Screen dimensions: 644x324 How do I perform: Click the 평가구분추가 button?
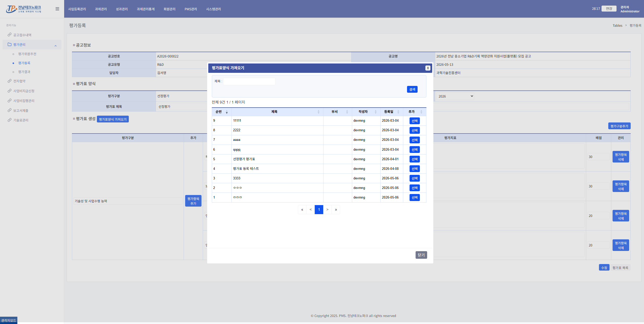click(619, 126)
